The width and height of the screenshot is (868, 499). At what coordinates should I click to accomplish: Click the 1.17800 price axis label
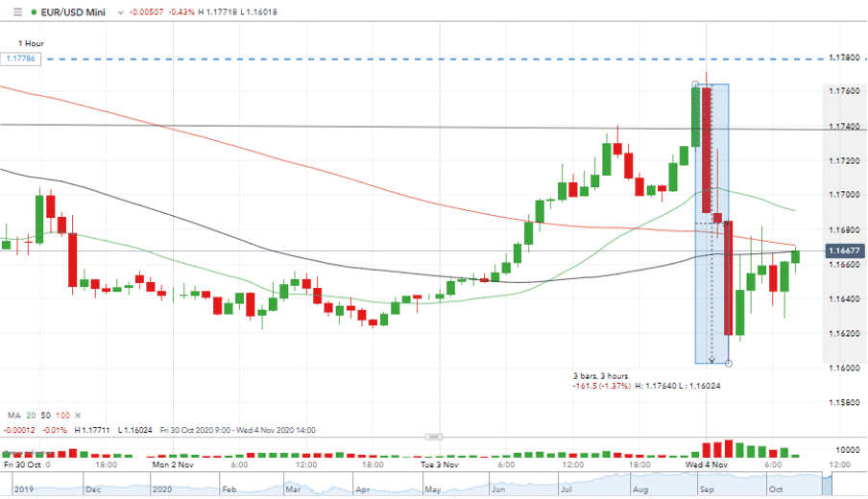point(844,58)
